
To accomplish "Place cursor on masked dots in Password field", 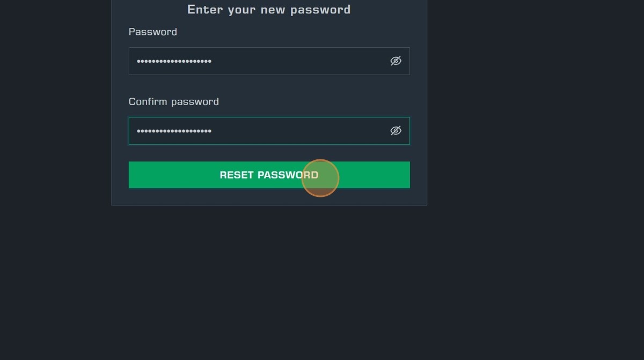I will point(174,61).
